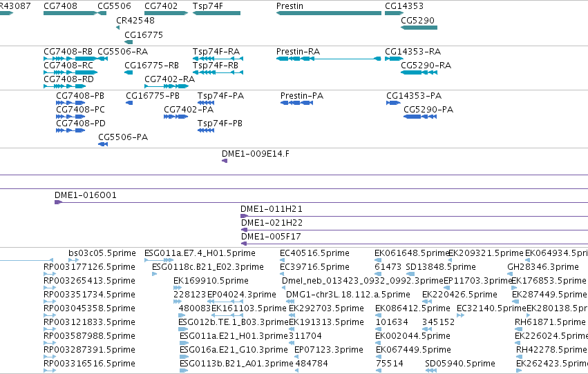Click the Tsp74F-PB protein feature

coord(206,130)
